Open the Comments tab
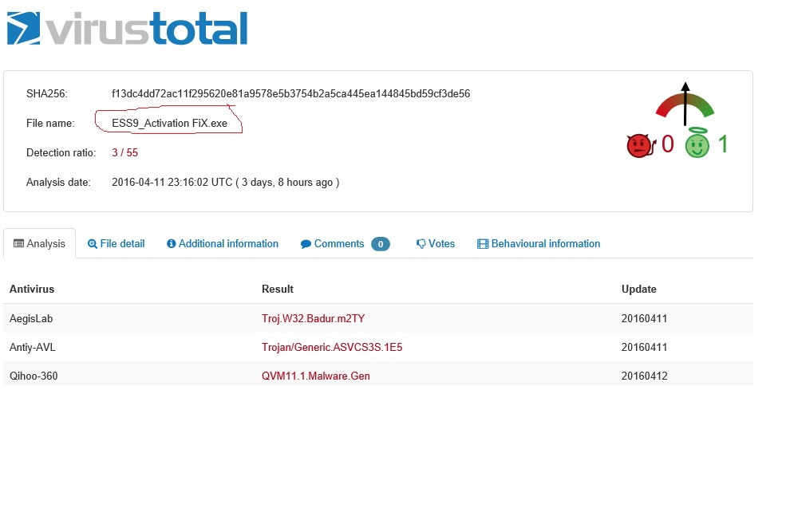Screen dimensions: 786x532 (345, 244)
